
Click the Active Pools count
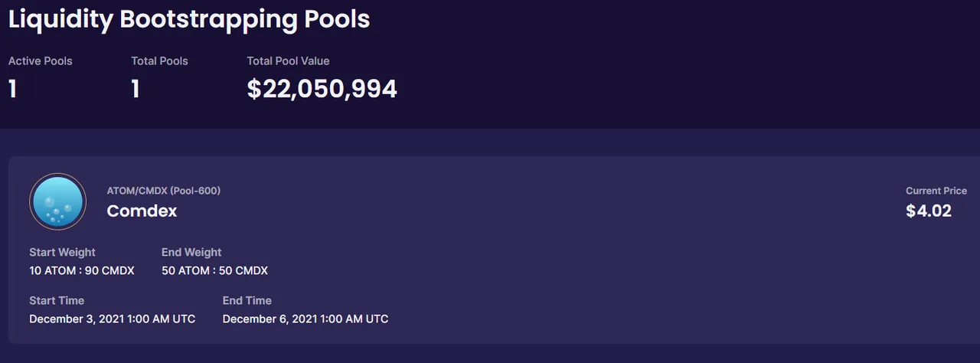point(12,89)
